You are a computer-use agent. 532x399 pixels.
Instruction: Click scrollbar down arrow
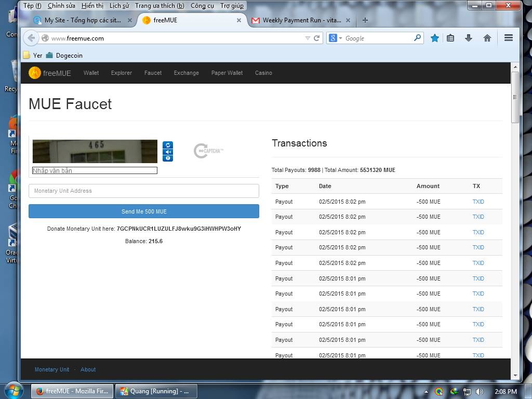point(515,376)
